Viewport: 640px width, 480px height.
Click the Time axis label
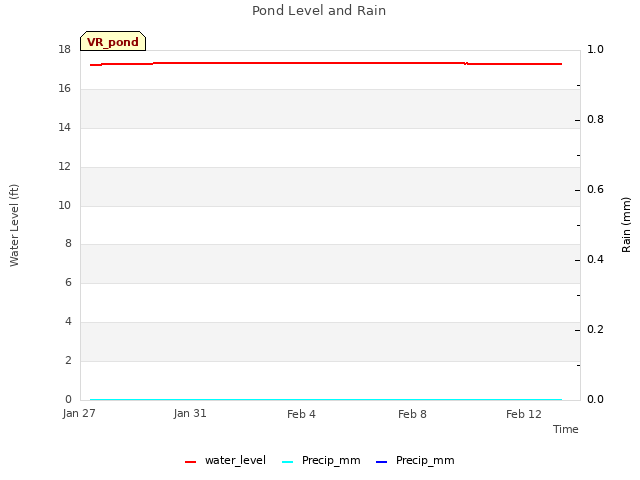click(x=566, y=429)
